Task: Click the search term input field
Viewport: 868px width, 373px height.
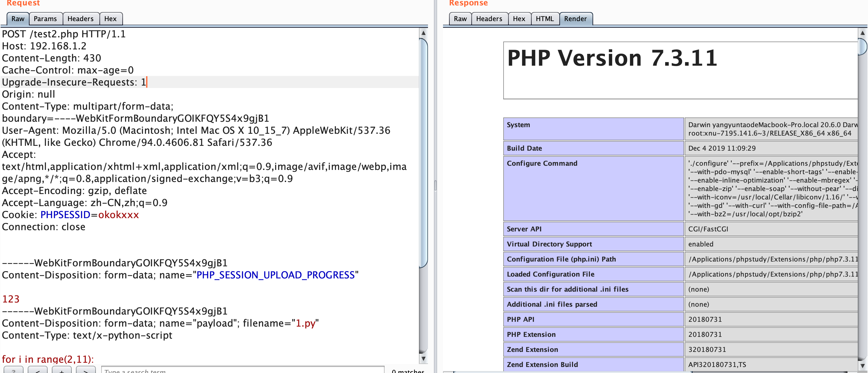Action: (243, 370)
